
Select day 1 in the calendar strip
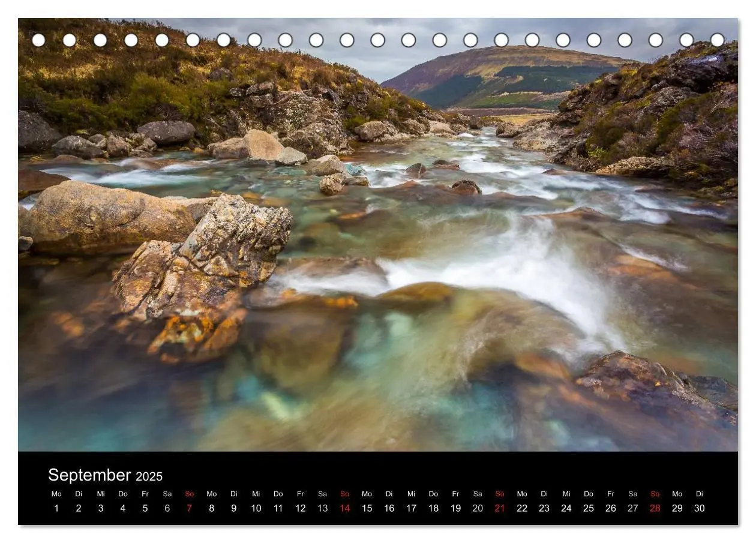click(x=56, y=508)
